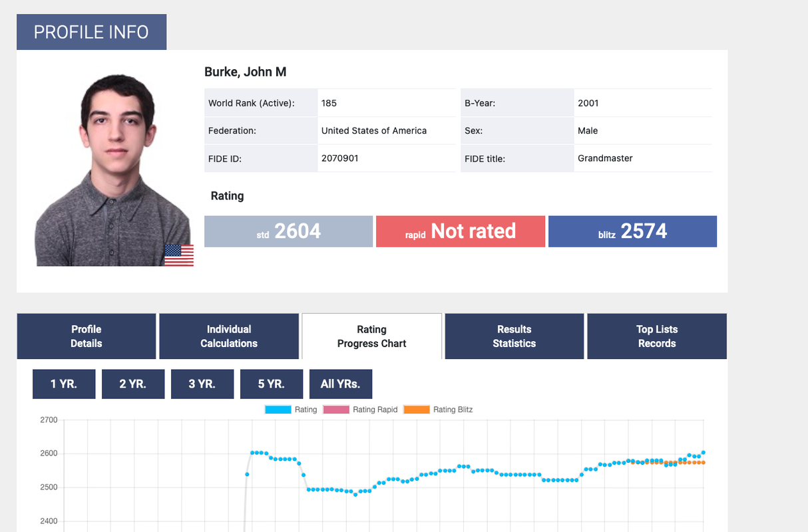Click the rapid Not rated box
808x532 pixels.
[x=461, y=231]
